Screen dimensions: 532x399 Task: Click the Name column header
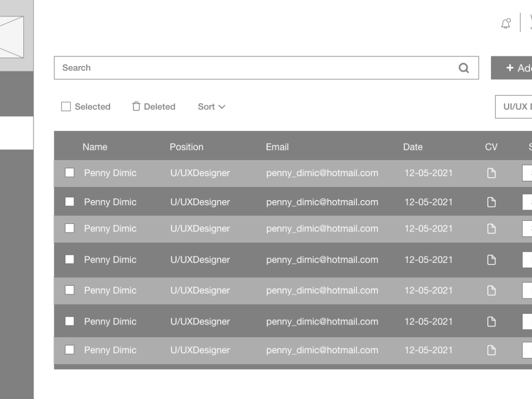[95, 147]
